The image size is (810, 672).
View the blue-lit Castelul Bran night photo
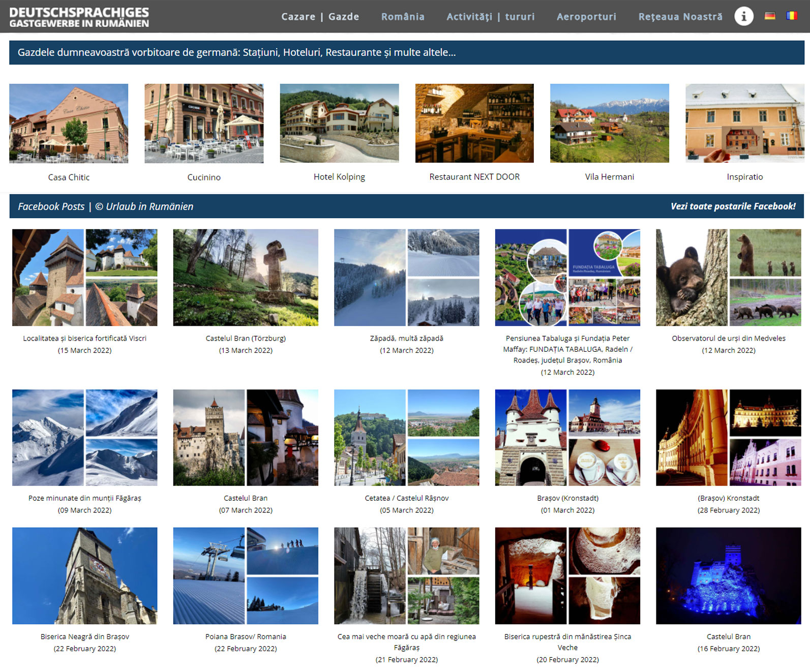[728, 575]
